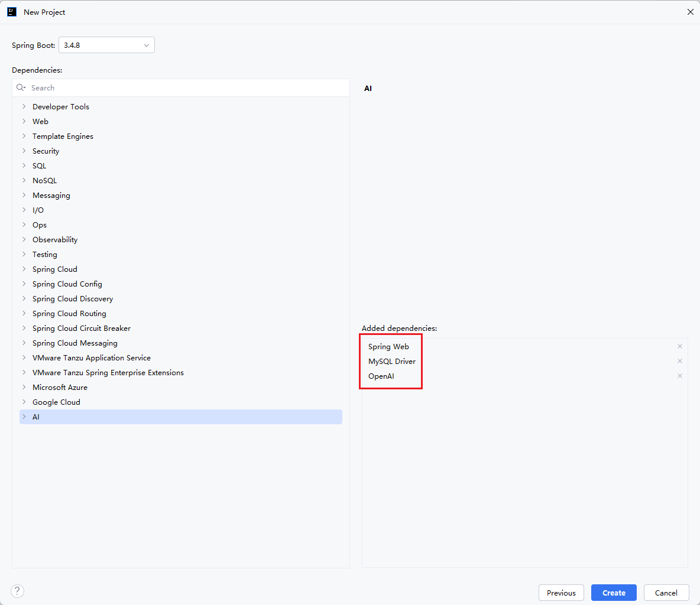Expand the Template Engines chevron

click(24, 136)
